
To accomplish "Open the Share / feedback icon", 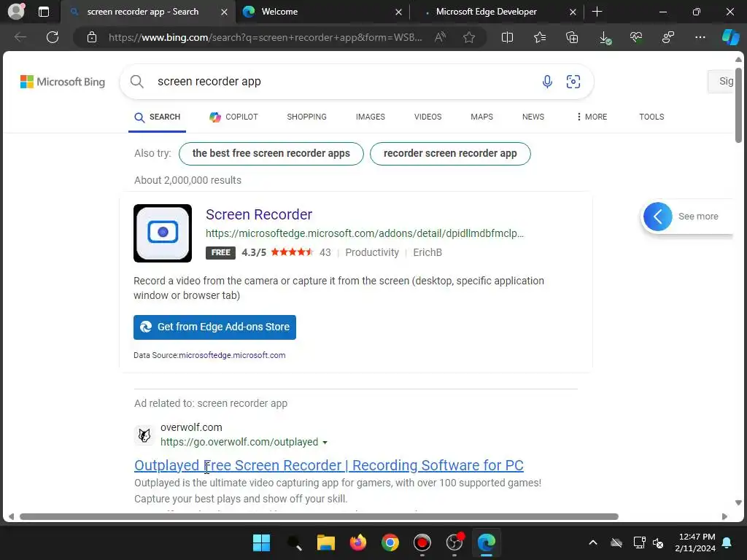I will click(x=668, y=37).
